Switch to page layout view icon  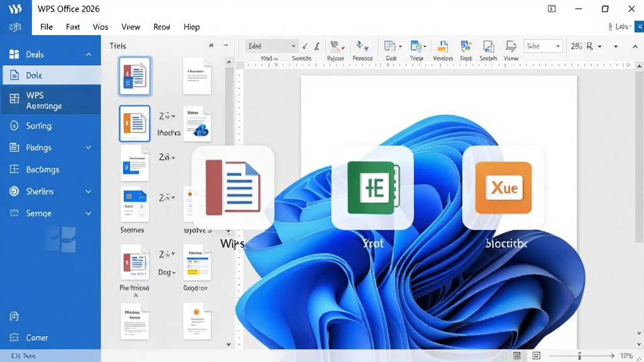coord(517,356)
